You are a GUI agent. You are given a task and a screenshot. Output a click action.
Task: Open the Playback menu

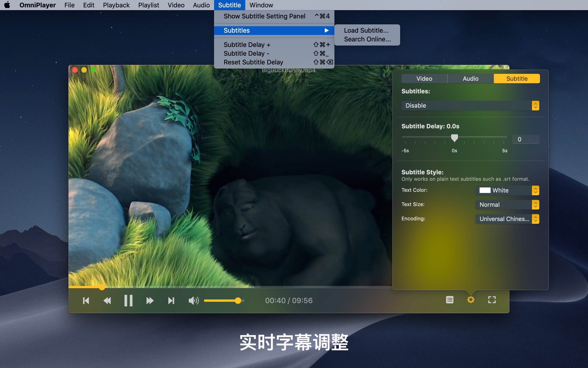point(116,5)
